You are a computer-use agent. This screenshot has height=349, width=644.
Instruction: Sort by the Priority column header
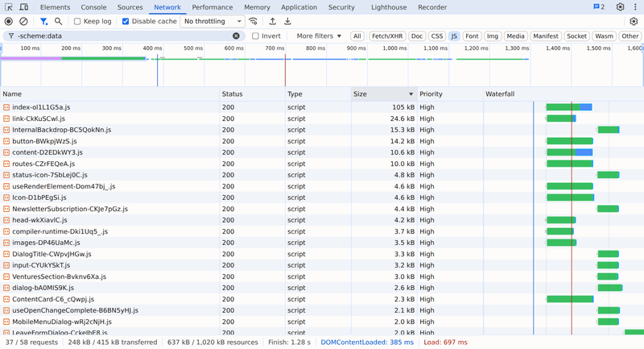(x=450, y=94)
